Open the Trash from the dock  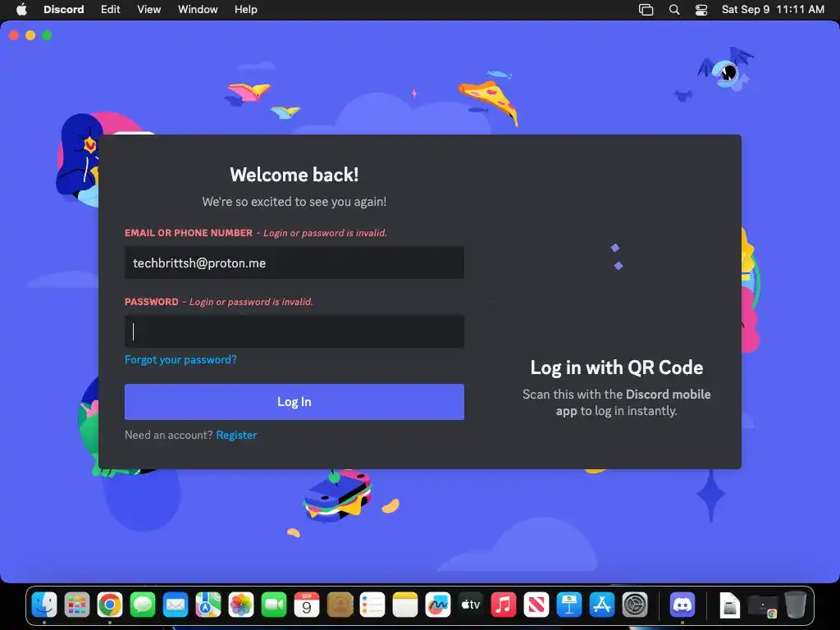(x=796, y=605)
